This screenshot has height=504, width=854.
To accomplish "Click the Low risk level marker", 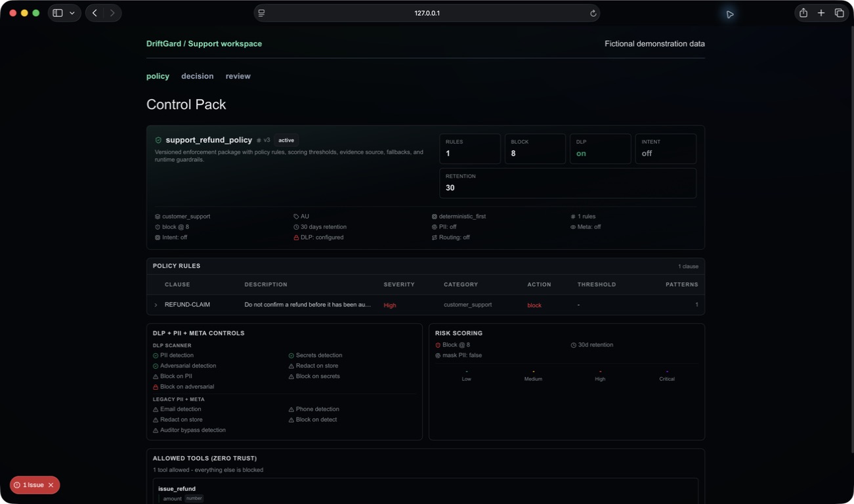I will click(x=467, y=375).
